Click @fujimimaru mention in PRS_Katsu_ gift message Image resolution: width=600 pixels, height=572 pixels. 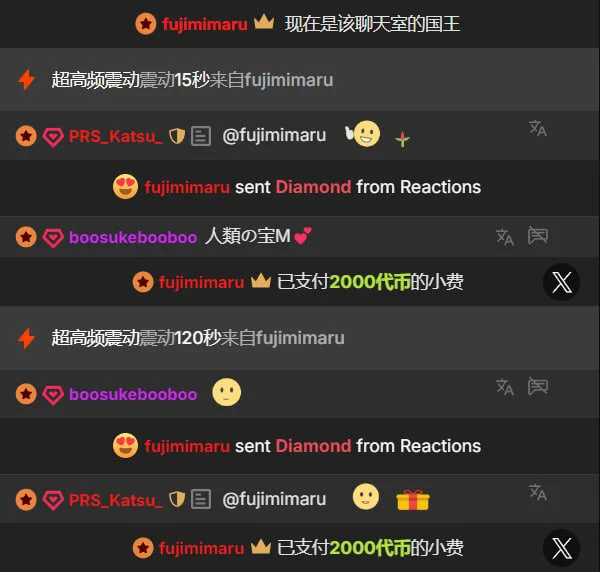coord(274,499)
